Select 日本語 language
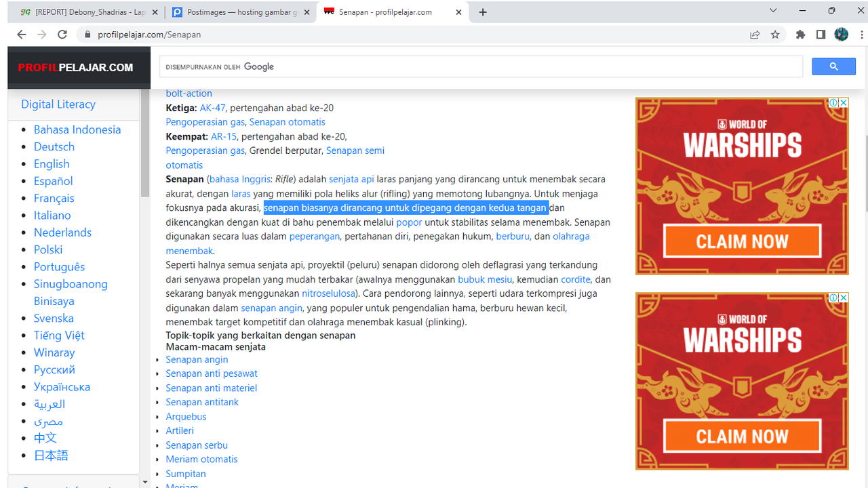 (51, 455)
